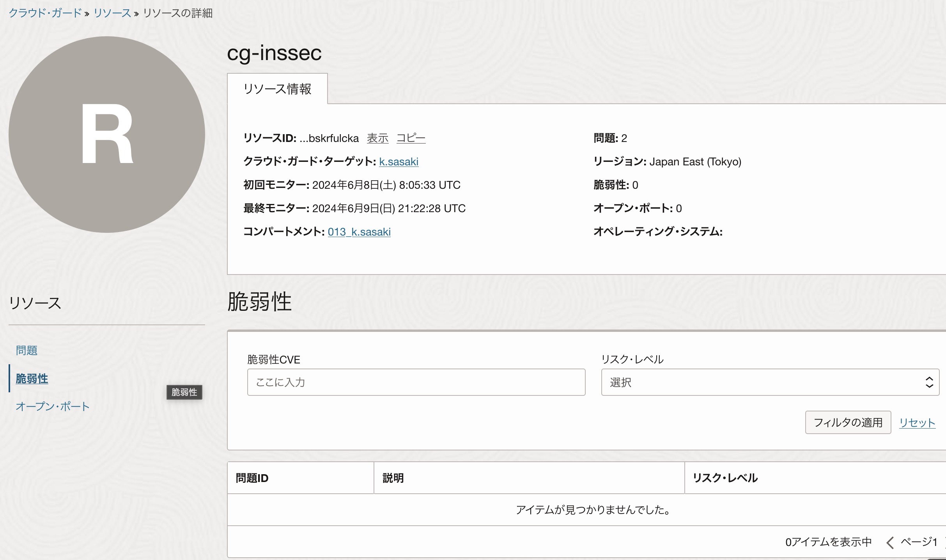The height and width of the screenshot is (560, 946).
Task: Open the リスク・レベル select dropdown
Action: point(770,382)
